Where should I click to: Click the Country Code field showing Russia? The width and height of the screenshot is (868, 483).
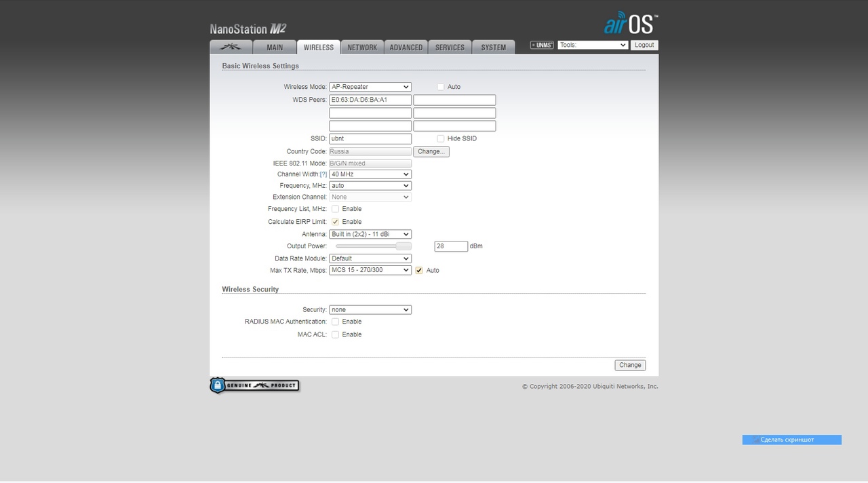(370, 151)
